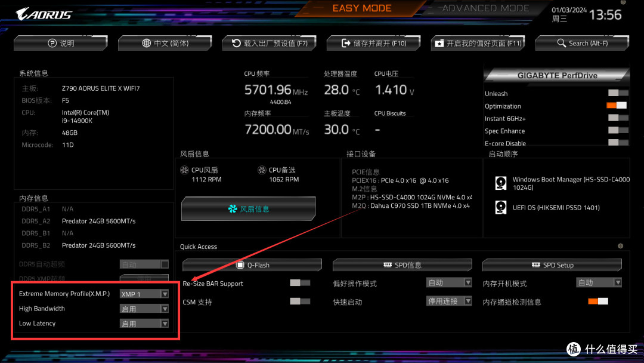Open High Bandwidth dropdown
This screenshot has height=363, width=644.
coord(144,309)
